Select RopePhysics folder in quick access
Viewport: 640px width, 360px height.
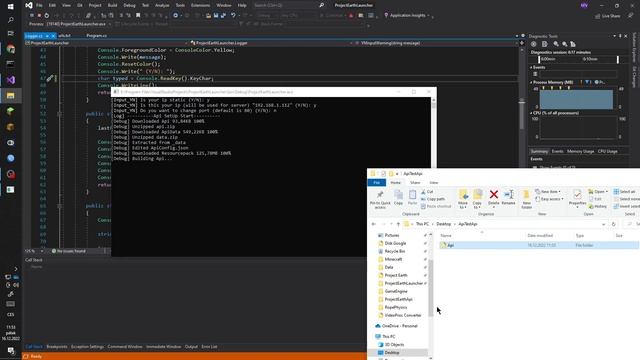(x=396, y=307)
